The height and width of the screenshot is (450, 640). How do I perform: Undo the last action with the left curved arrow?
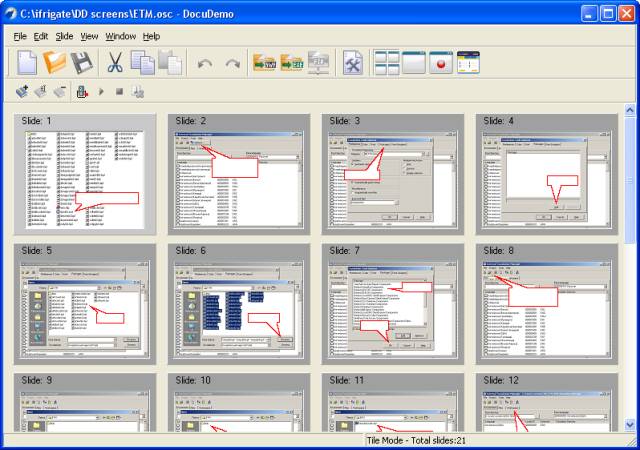coord(204,64)
